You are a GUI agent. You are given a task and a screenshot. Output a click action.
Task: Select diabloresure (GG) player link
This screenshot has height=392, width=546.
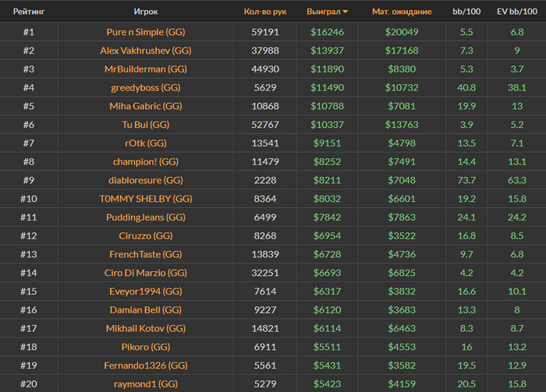[146, 180]
